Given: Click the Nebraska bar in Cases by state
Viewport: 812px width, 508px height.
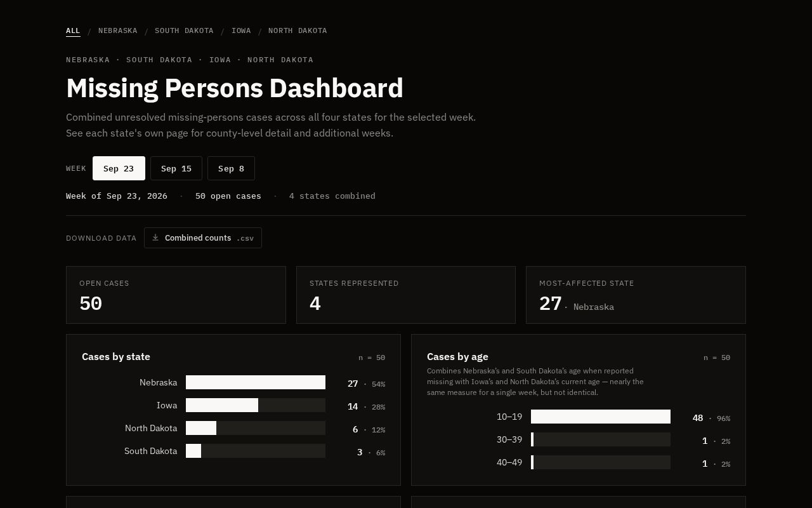Looking at the screenshot, I should pos(256,382).
